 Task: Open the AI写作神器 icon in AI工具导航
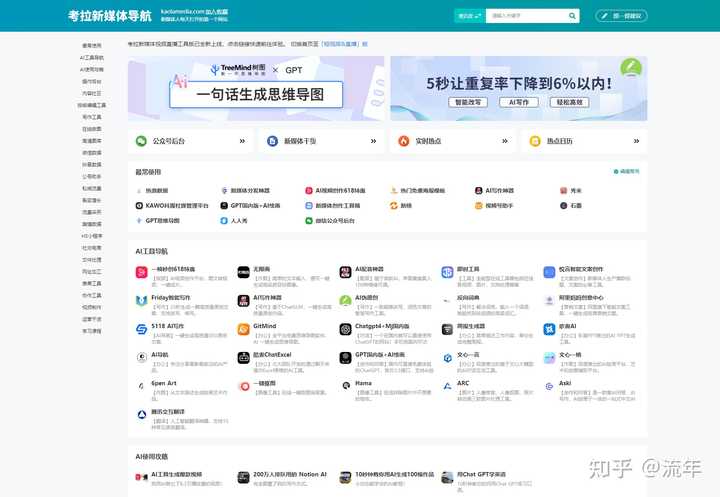tap(243, 301)
